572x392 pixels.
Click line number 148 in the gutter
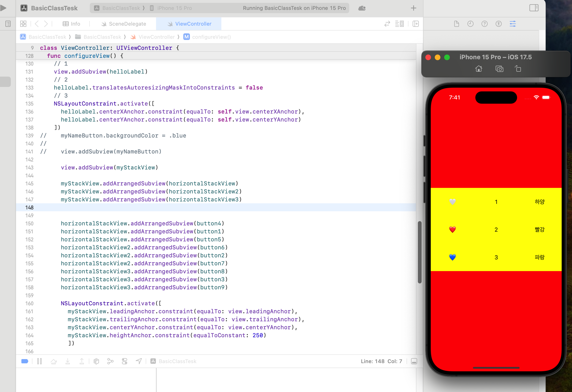tap(29, 208)
